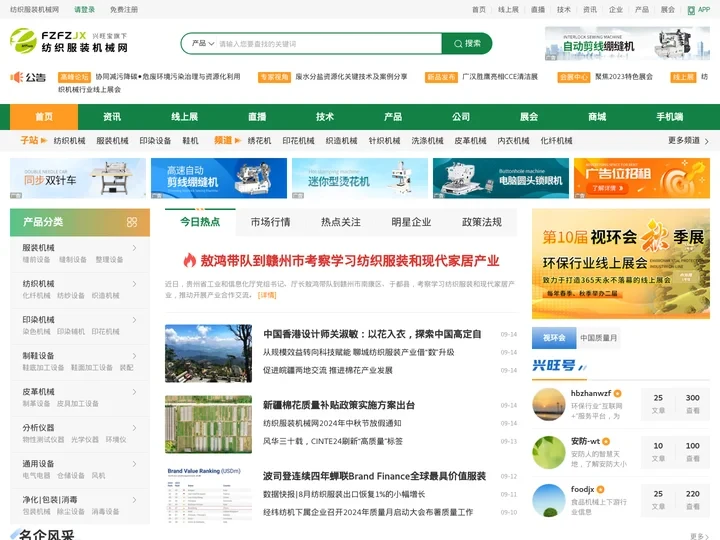Switch to 市场行情 tab

click(270, 222)
